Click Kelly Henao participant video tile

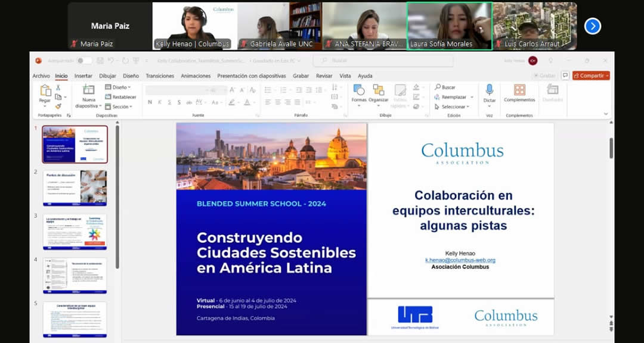(x=194, y=26)
